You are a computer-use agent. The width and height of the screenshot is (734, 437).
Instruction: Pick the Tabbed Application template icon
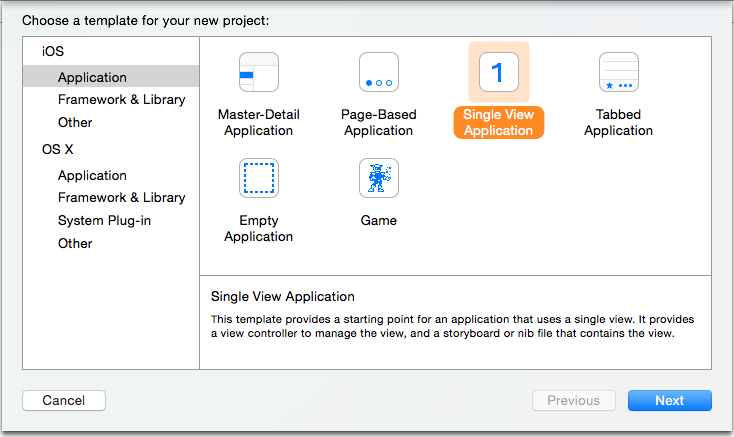pyautogui.click(x=618, y=72)
